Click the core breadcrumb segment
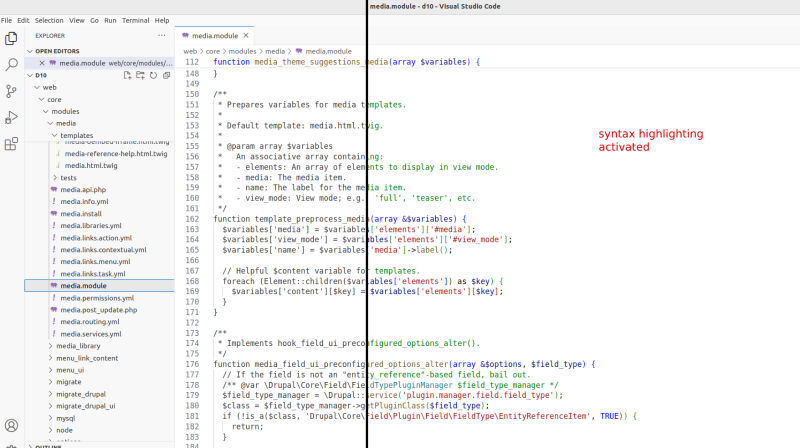Screen dimensions: 800x448 (213, 51)
